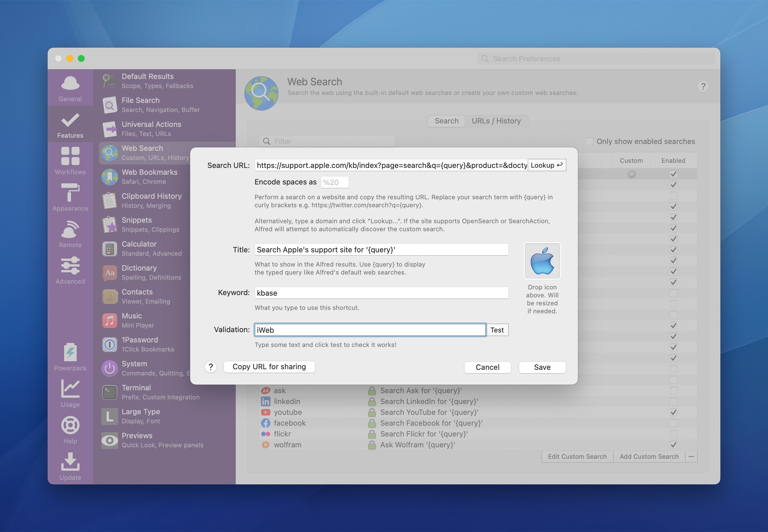Click the Search Preferences field
The width and height of the screenshot is (768, 532).
point(596,59)
